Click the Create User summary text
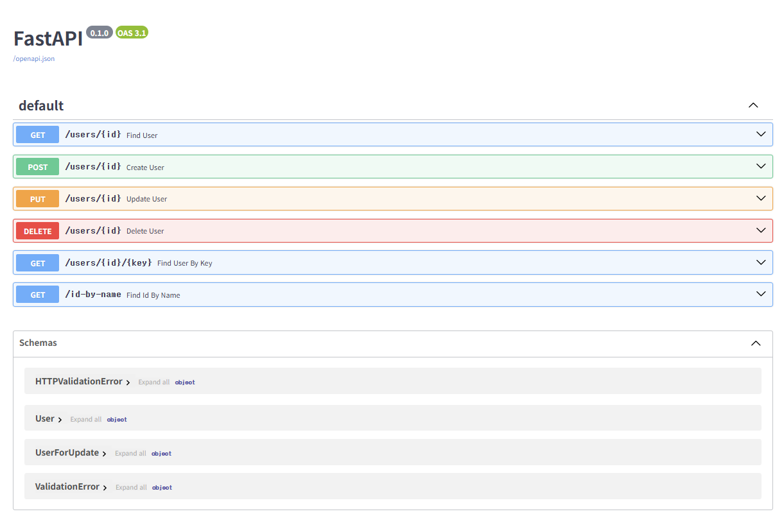 click(x=145, y=167)
